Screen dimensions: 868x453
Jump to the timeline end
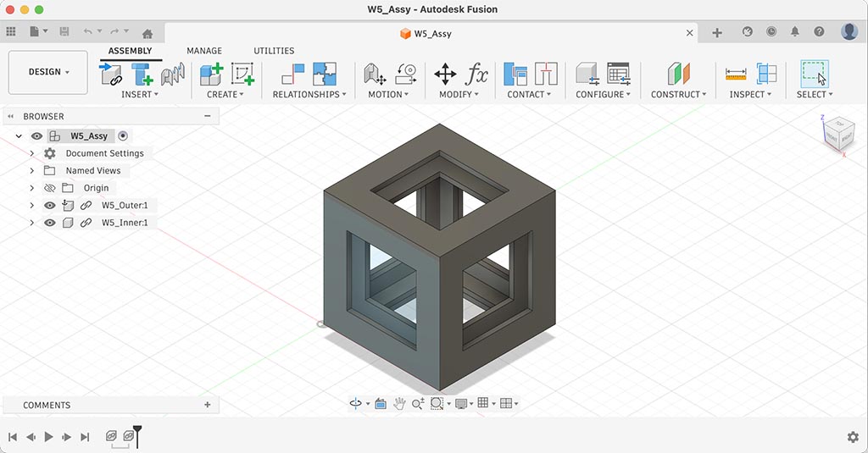tap(85, 437)
